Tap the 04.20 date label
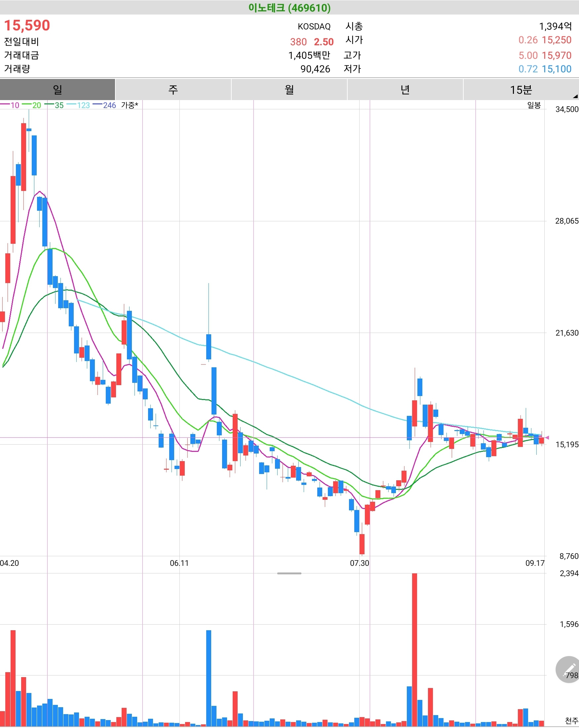 (x=10, y=563)
